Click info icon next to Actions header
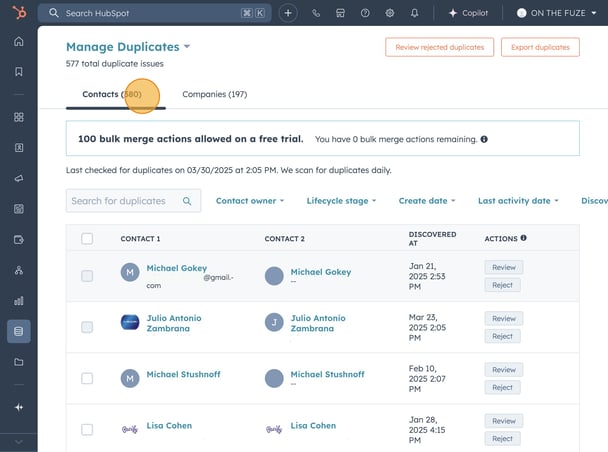This screenshot has width=608, height=452. click(523, 238)
